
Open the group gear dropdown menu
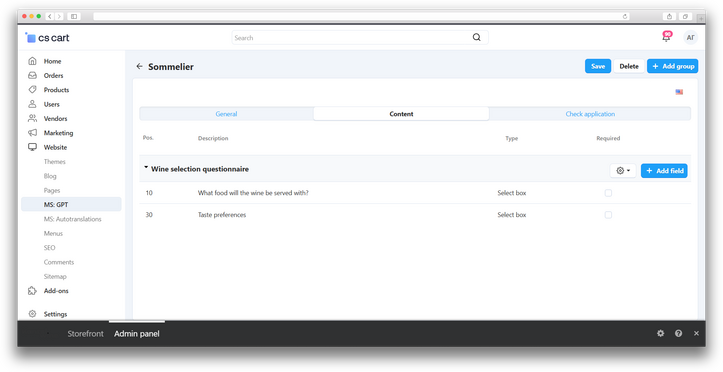coord(623,171)
